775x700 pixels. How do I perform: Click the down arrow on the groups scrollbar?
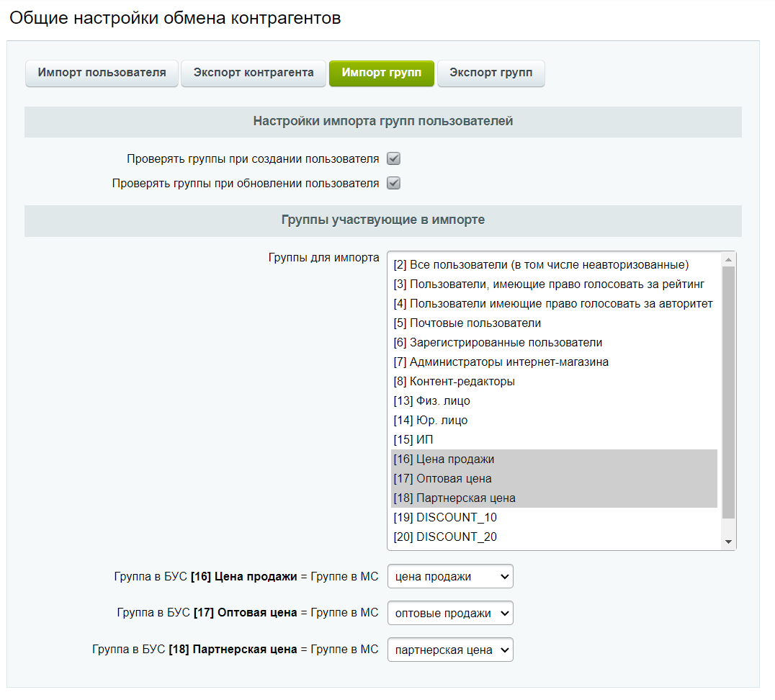(729, 541)
